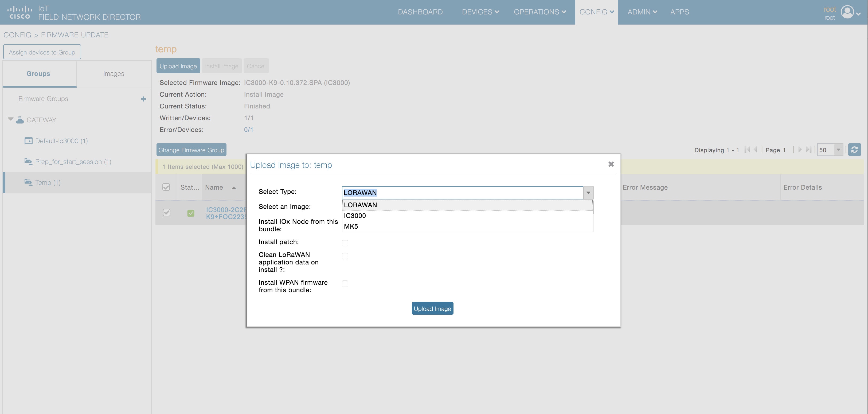Click the Select Type input field

point(463,193)
